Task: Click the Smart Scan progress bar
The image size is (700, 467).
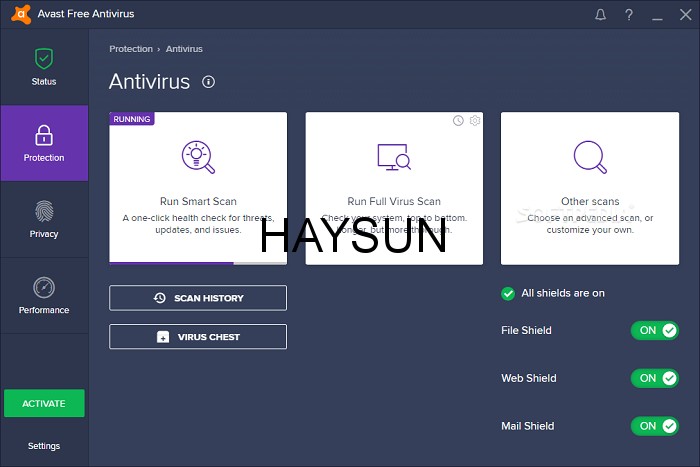Action: coord(198,263)
